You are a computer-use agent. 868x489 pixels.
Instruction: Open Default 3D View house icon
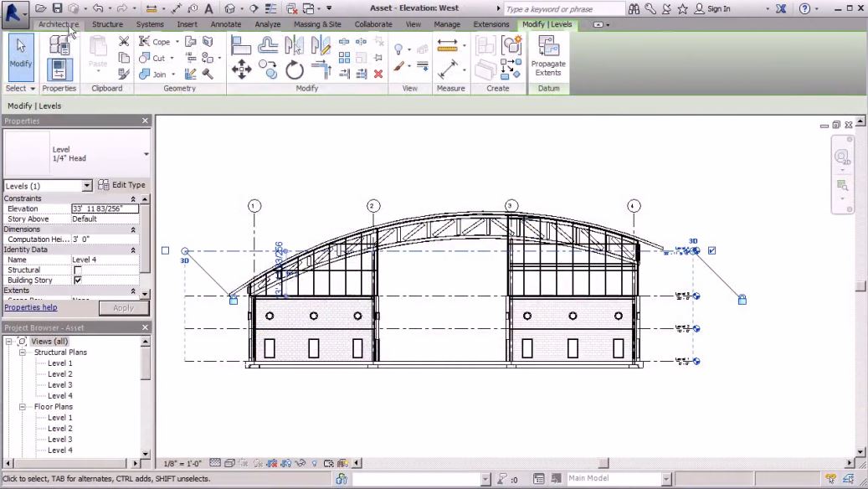point(229,8)
